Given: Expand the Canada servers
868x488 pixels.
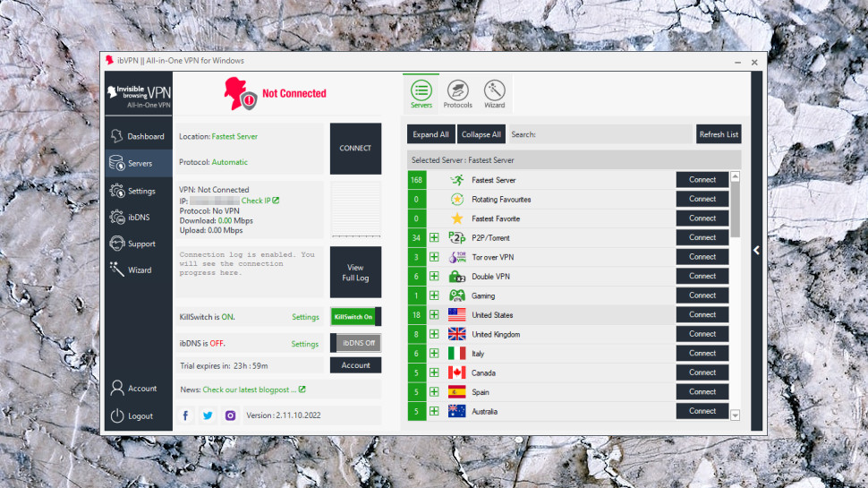Looking at the screenshot, I should [x=434, y=372].
